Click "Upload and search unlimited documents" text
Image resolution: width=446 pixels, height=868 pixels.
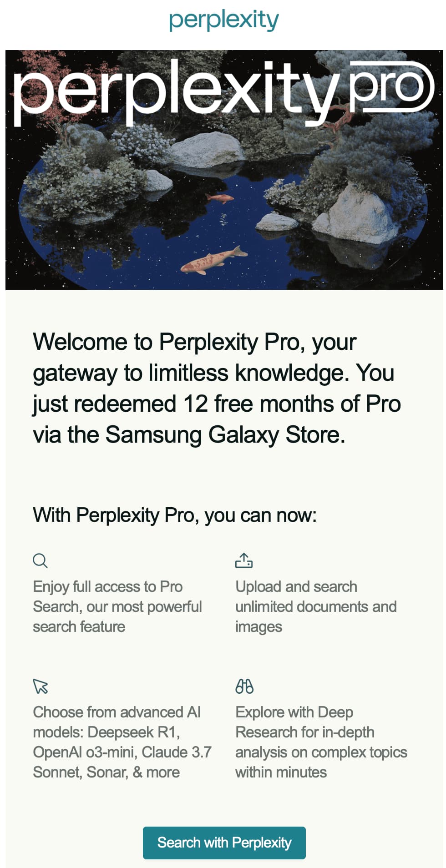click(x=316, y=606)
